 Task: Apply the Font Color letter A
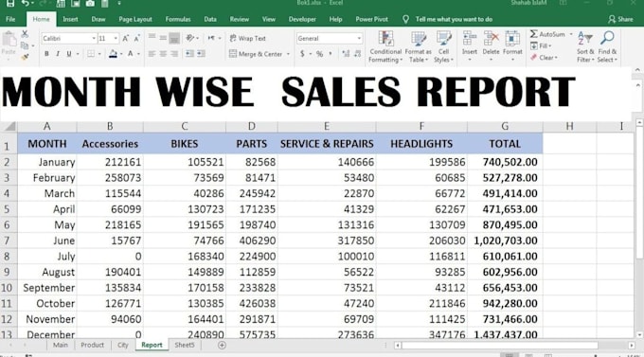[130, 54]
